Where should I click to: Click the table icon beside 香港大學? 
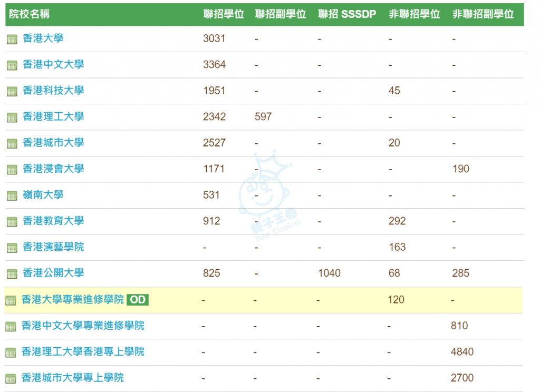12,39
